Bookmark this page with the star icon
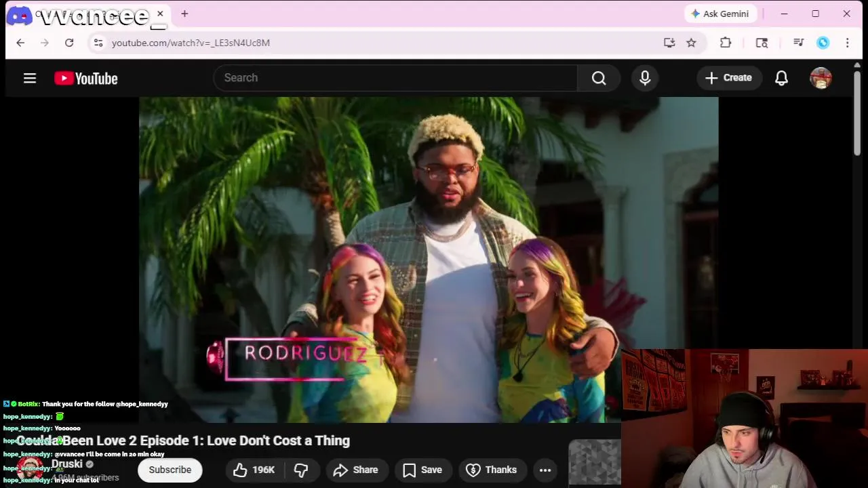The width and height of the screenshot is (868, 488). (691, 43)
